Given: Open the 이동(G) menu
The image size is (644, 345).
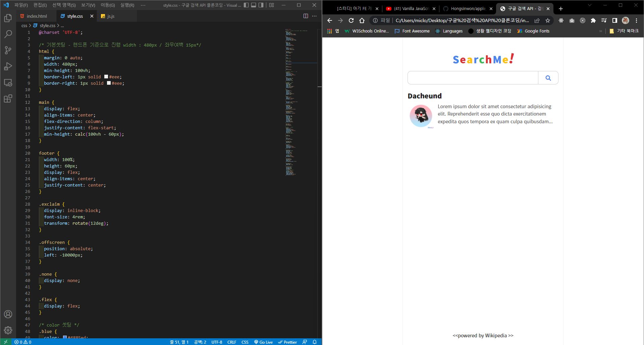Looking at the screenshot, I should (x=108, y=5).
